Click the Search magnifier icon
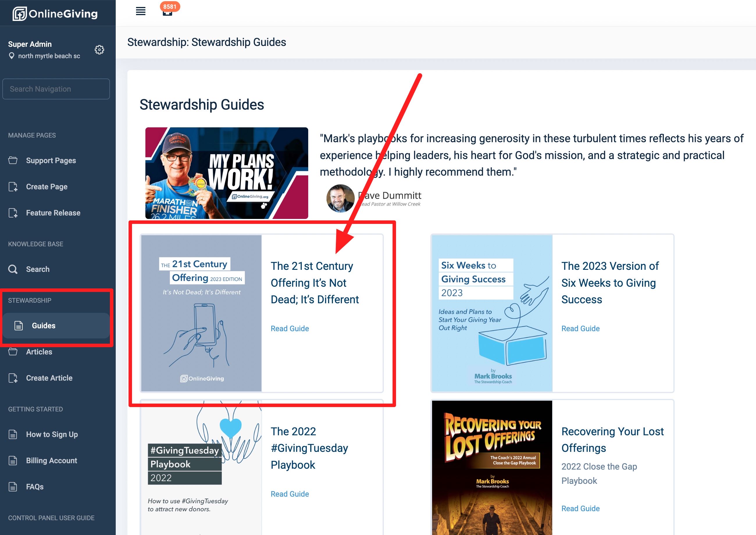The image size is (756, 535). point(13,269)
